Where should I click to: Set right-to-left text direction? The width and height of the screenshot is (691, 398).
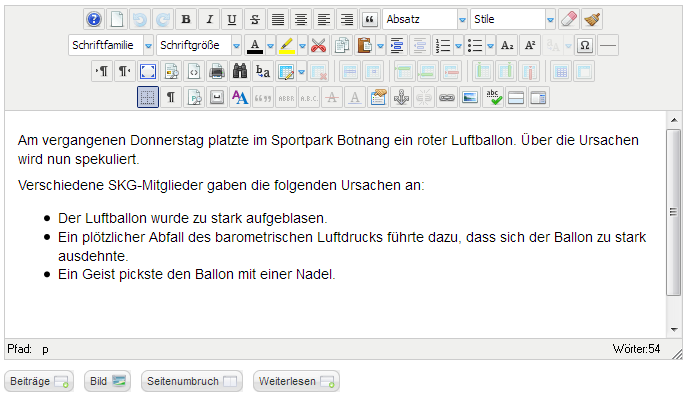coord(125,71)
